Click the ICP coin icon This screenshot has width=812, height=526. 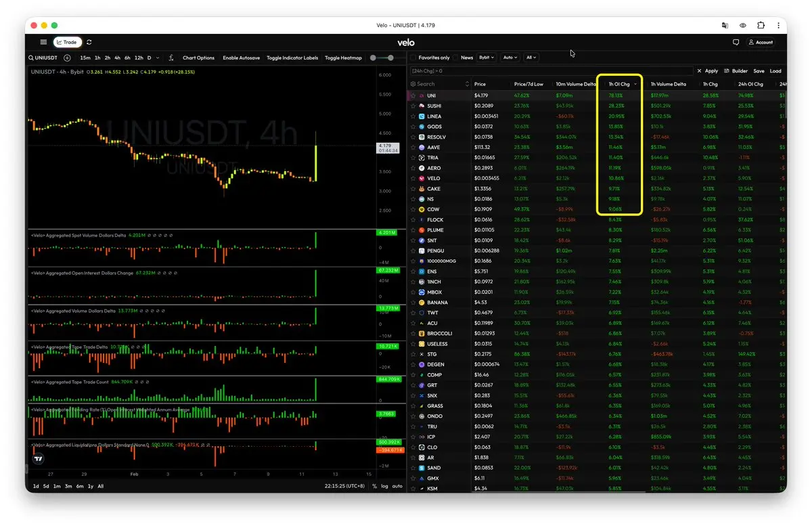422,437
